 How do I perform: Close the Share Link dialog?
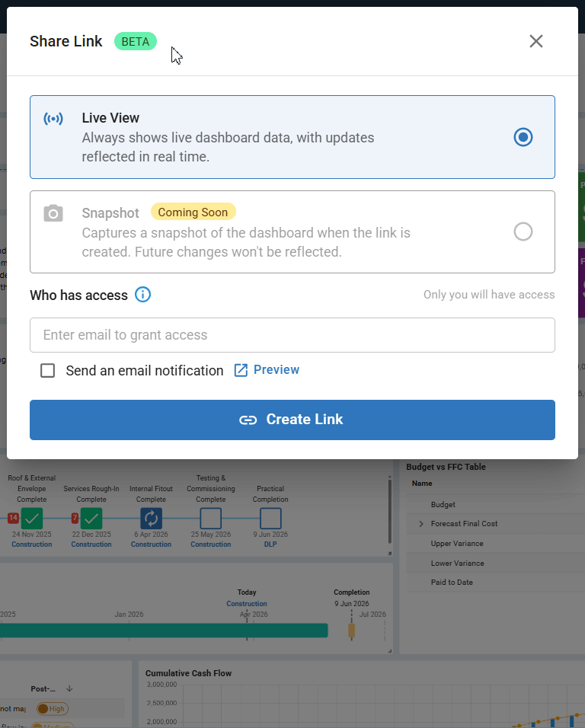point(536,41)
